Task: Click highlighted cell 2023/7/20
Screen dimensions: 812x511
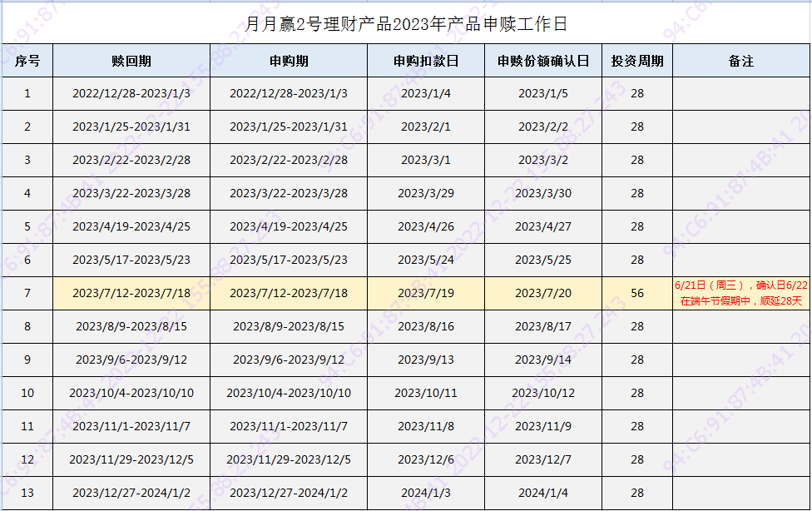Action: 543,293
